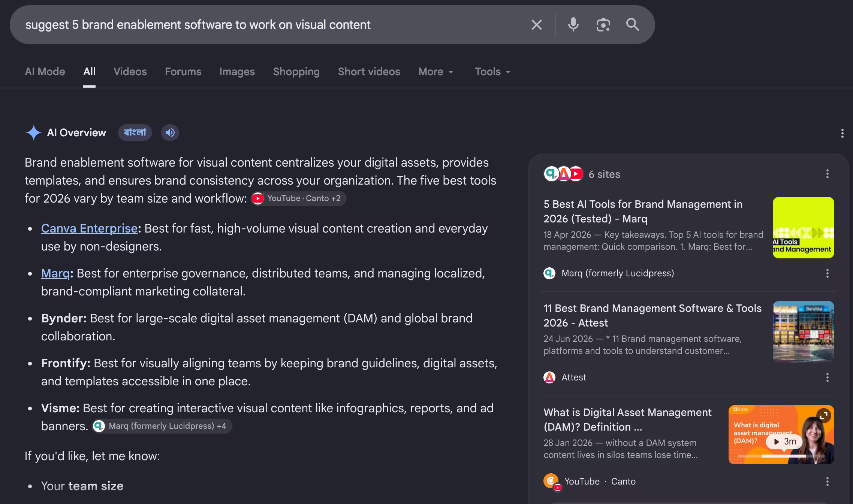853x504 pixels.
Task: Open more options for Marq (formerly Lucidpress) result
Action: [827, 273]
